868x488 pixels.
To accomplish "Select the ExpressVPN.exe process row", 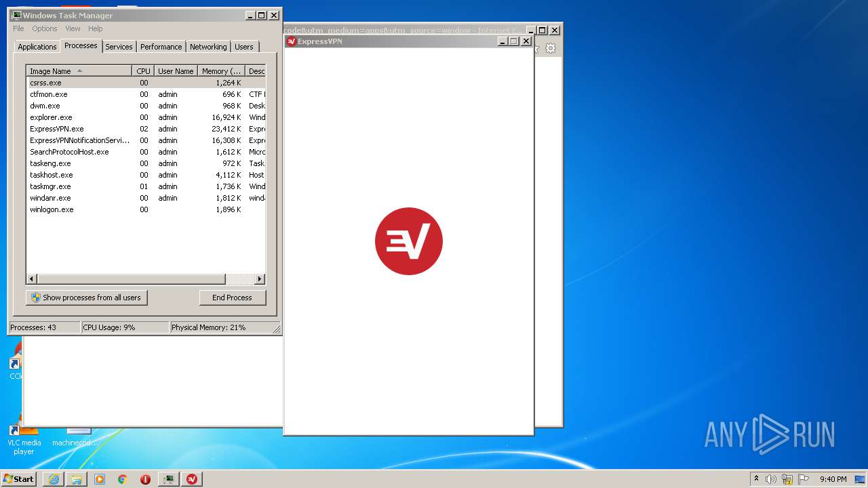I will click(x=146, y=129).
